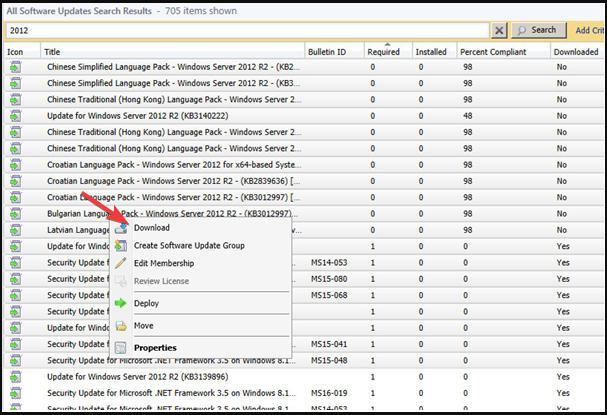Sort by the Percent Compliant column header
Image resolution: width=607 pixels, height=415 pixels.
point(503,52)
